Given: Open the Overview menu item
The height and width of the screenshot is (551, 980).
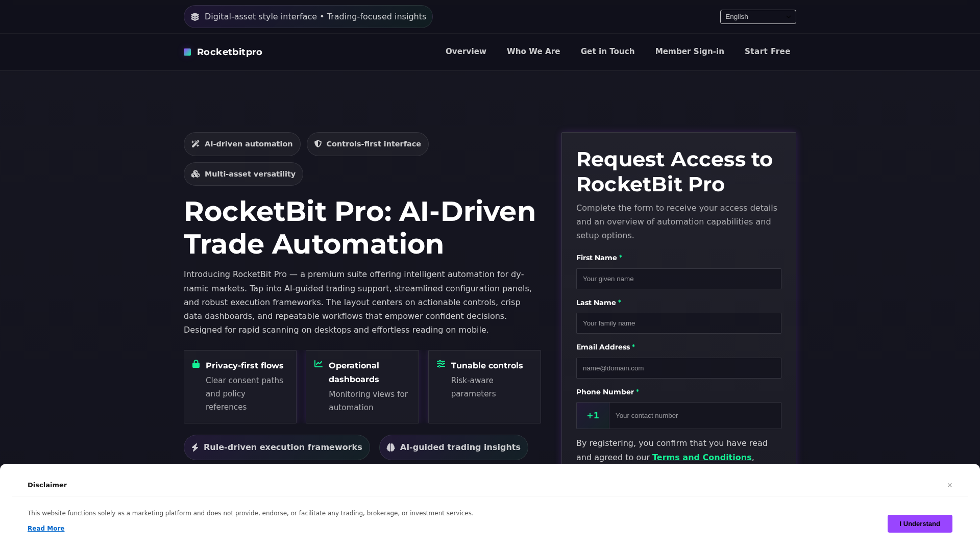Looking at the screenshot, I should click(466, 52).
